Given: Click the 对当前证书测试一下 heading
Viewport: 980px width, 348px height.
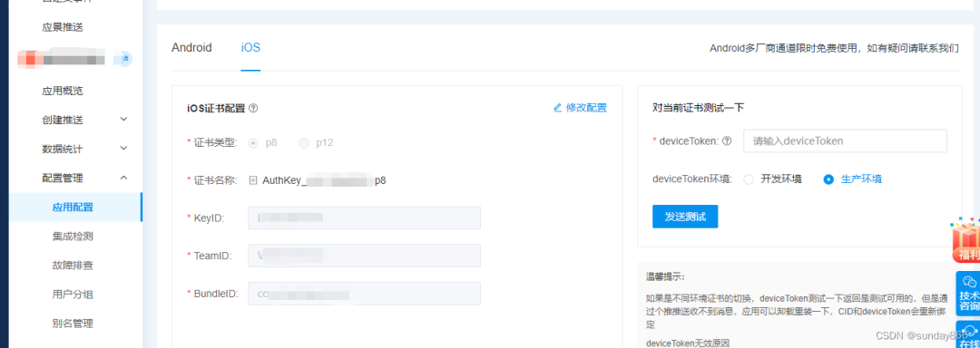Looking at the screenshot, I should click(x=698, y=107).
